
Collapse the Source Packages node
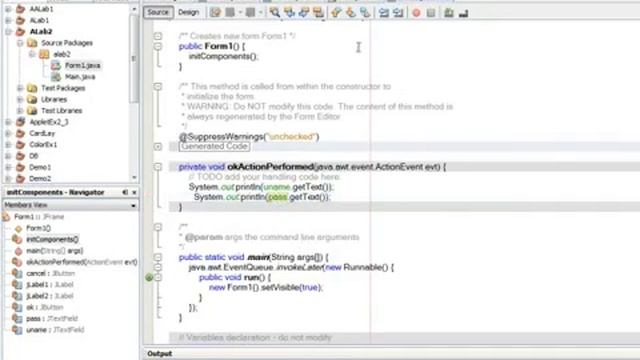[20, 43]
